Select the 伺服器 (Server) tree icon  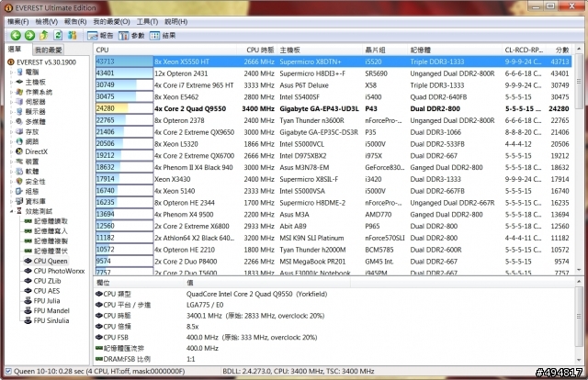[x=19, y=102]
